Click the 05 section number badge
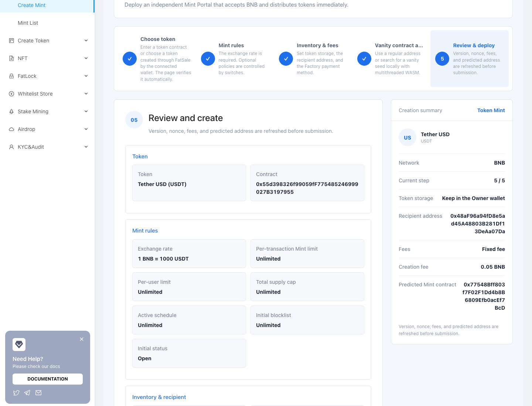 click(x=134, y=120)
